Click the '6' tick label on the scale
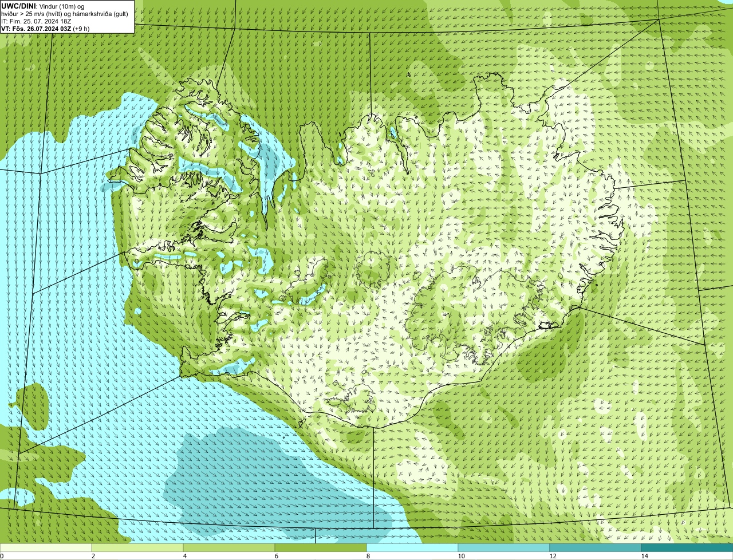 tap(276, 556)
